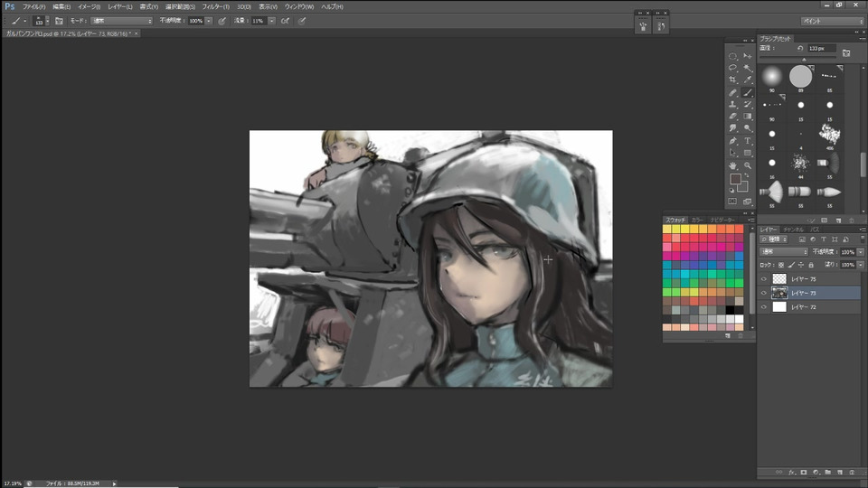
Task: Open the brush preset picker dropdown
Action: 47,21
